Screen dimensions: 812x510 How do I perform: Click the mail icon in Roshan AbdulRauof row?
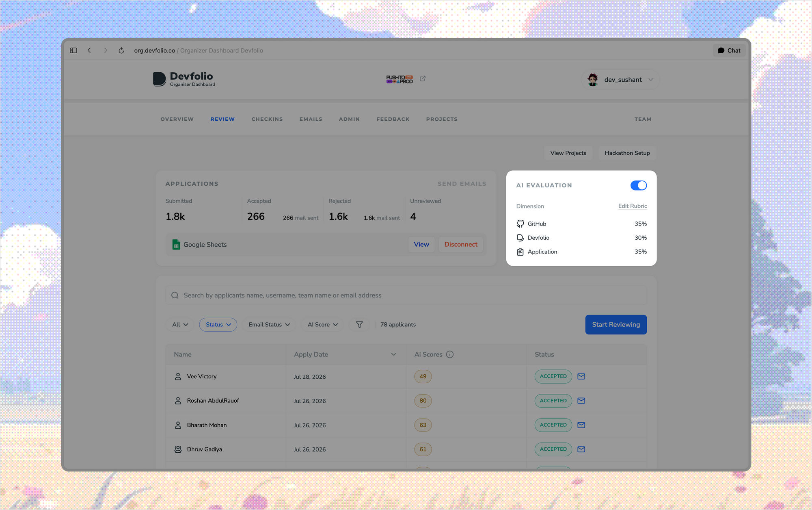[x=581, y=401]
